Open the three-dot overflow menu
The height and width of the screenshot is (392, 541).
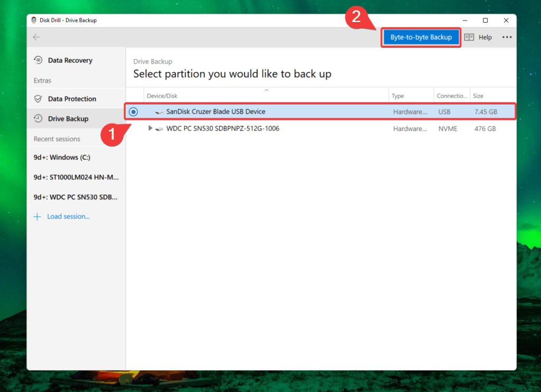tap(506, 37)
